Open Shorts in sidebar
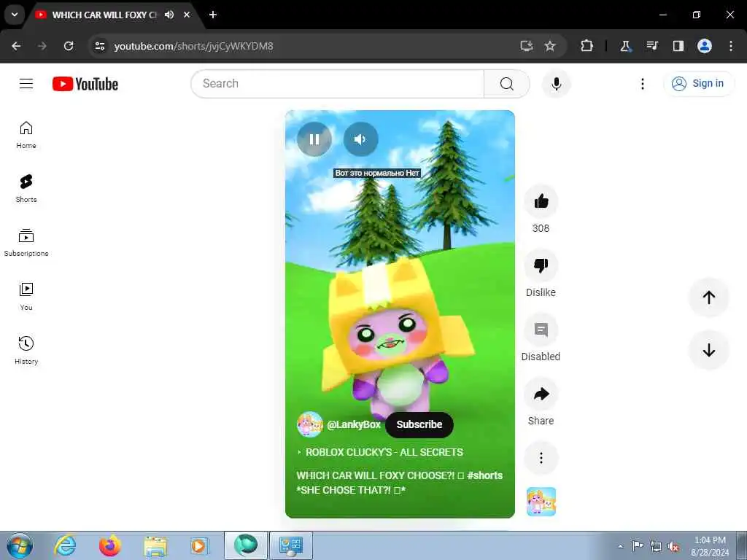The width and height of the screenshot is (747, 560). coord(26,189)
